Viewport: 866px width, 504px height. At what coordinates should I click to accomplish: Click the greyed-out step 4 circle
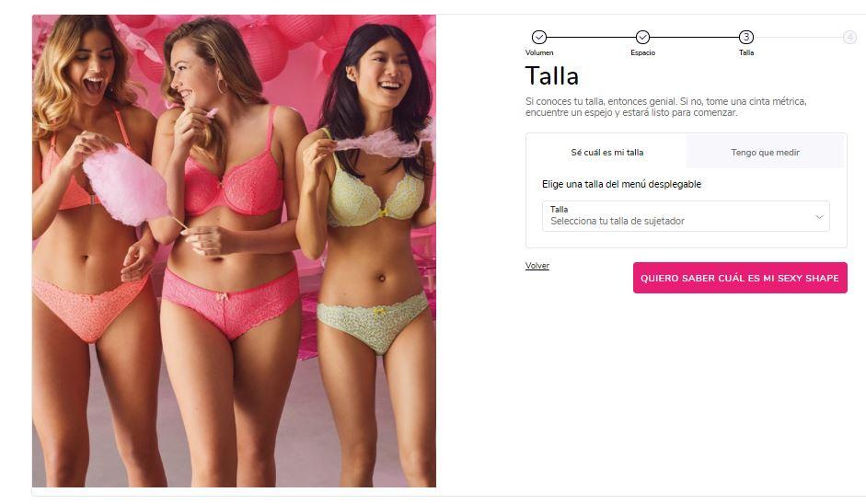(849, 37)
